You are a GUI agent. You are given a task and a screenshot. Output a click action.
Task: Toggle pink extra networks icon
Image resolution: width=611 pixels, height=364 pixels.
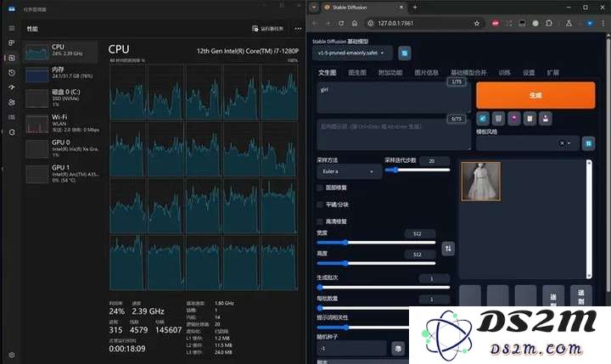click(514, 118)
